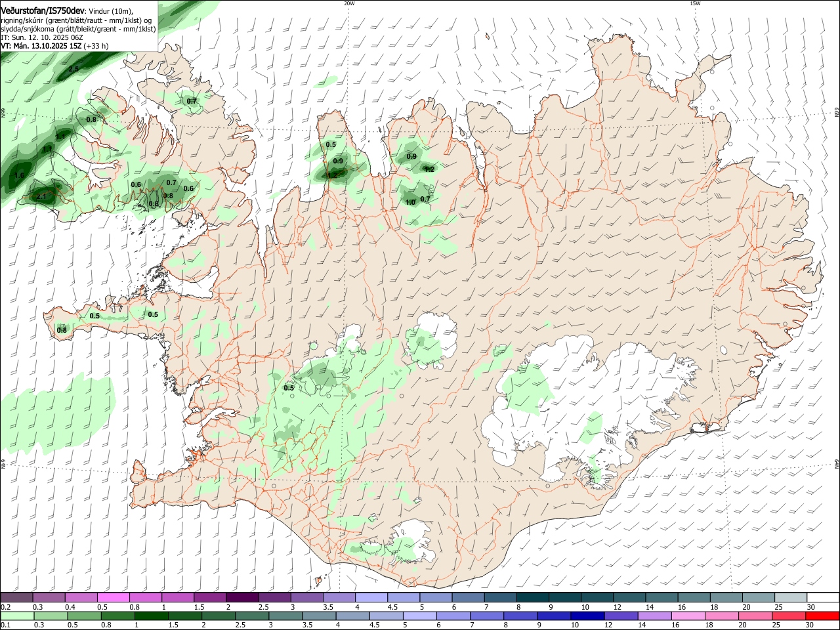Screen dimensions: 840x630
Task: Click the 12–14 violet swatch in lower legend
Action: (622, 616)
